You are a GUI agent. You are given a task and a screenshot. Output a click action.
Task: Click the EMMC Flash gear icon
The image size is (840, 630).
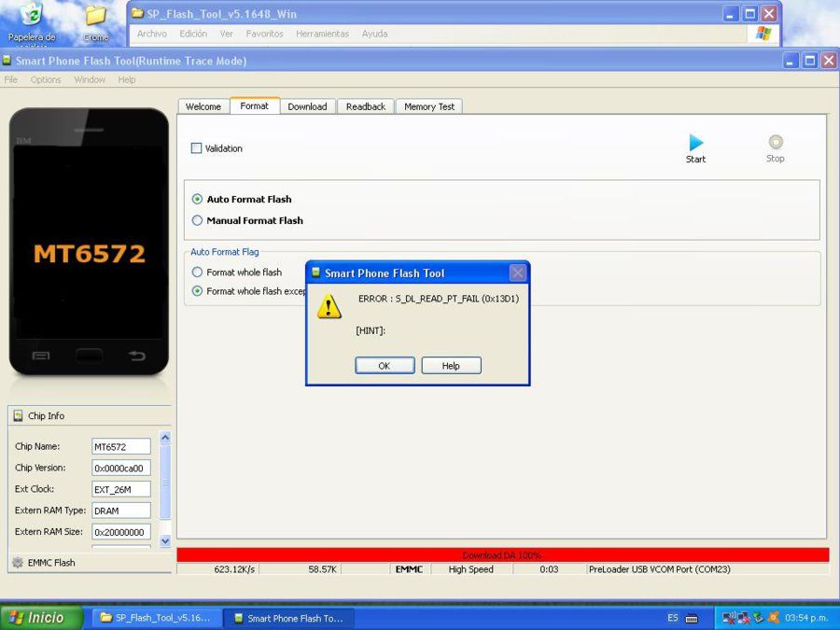point(18,563)
